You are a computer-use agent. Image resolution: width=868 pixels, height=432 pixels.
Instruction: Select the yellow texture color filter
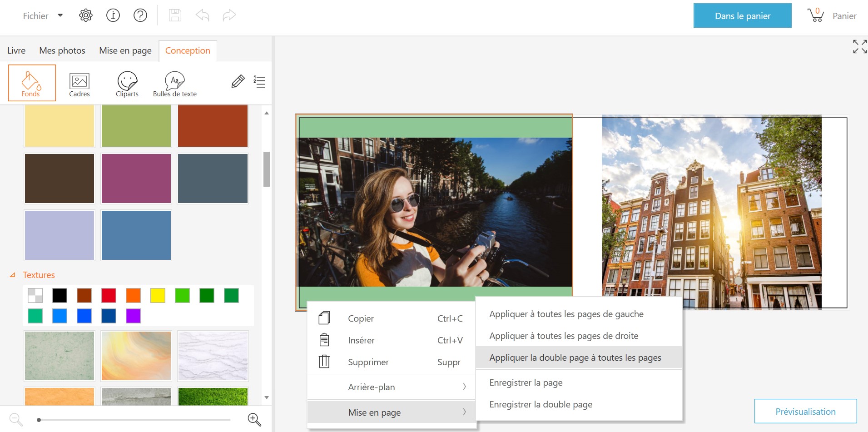coord(158,296)
